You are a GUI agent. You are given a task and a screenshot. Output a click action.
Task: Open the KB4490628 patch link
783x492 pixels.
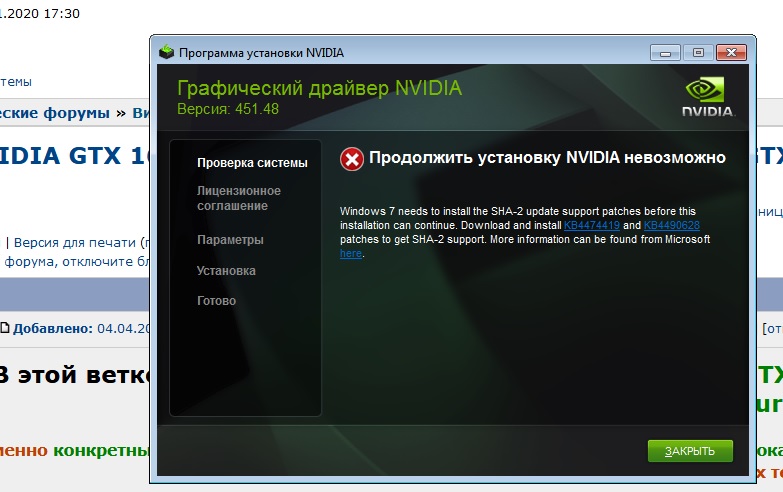[x=672, y=225]
